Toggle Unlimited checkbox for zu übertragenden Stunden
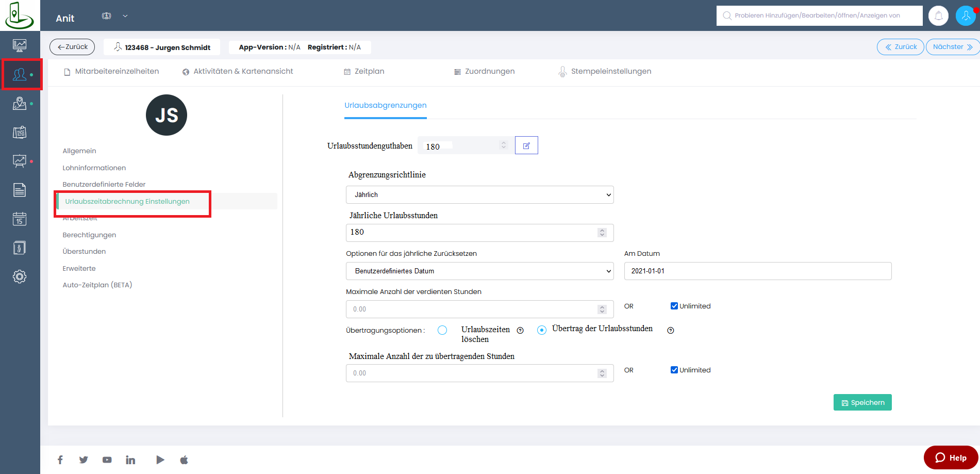 click(x=674, y=370)
